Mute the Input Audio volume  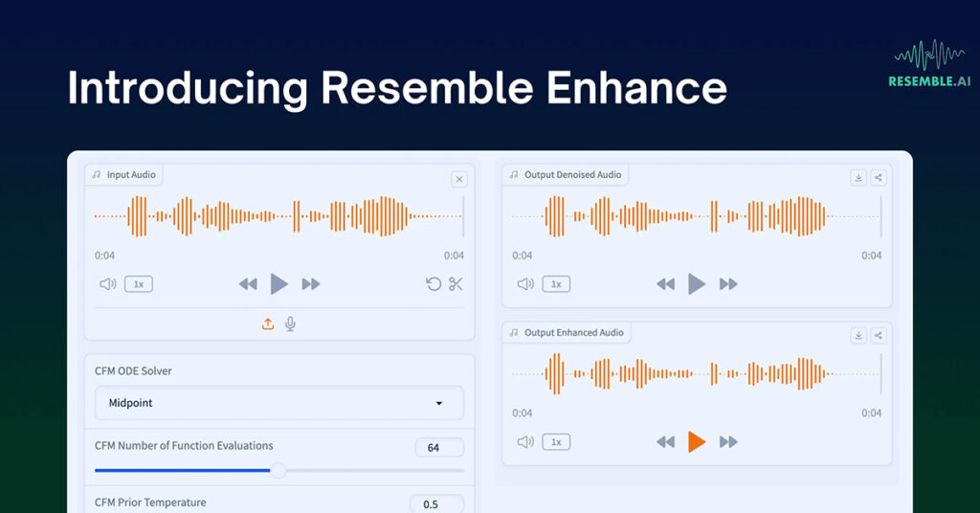(x=108, y=284)
